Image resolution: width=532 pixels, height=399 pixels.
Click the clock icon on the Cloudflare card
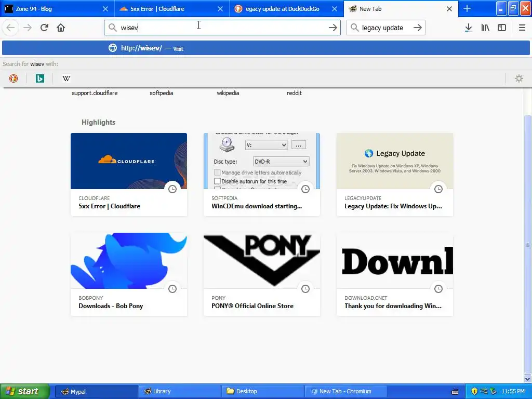coord(172,189)
